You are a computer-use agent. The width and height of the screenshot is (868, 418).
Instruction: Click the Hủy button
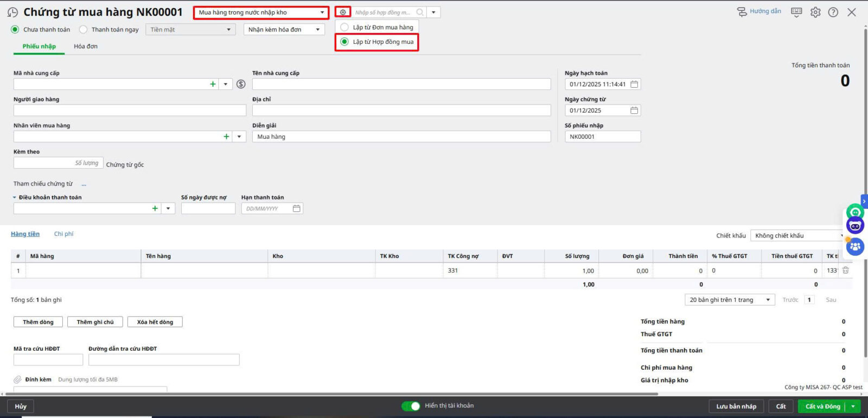click(21, 406)
